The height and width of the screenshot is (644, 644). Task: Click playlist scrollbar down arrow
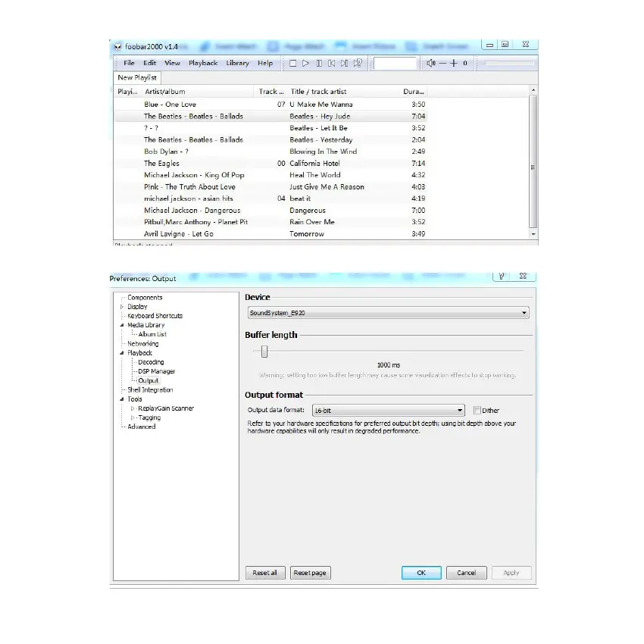coord(533,234)
